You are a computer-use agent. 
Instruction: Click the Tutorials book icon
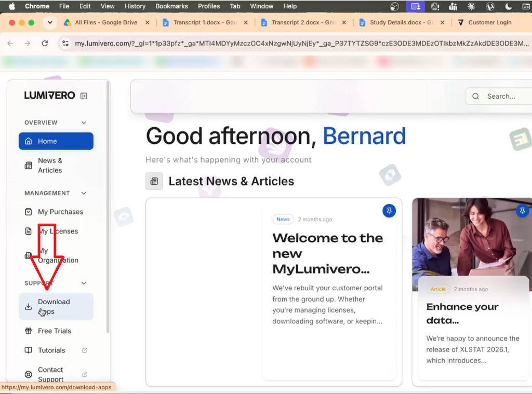pyautogui.click(x=29, y=350)
